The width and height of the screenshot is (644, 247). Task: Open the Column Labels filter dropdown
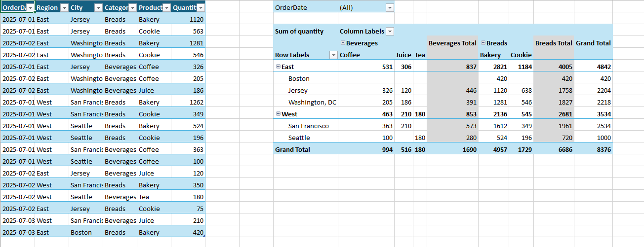coord(390,32)
